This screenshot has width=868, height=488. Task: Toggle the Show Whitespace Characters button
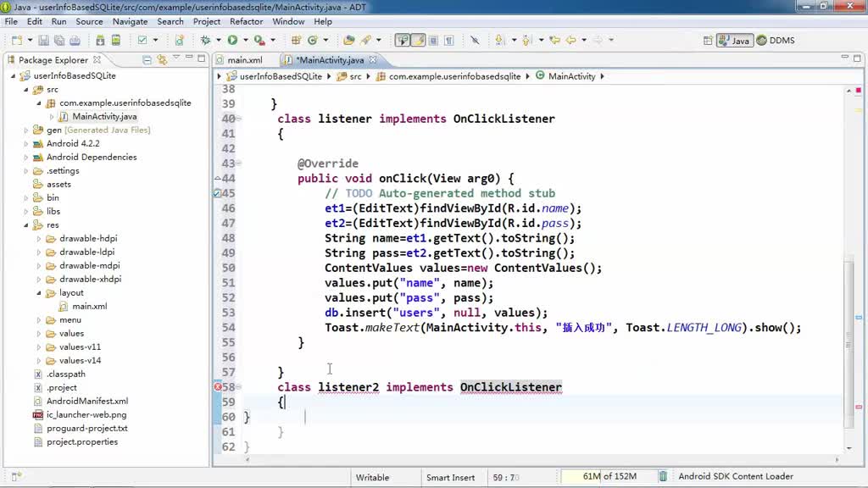449,41
